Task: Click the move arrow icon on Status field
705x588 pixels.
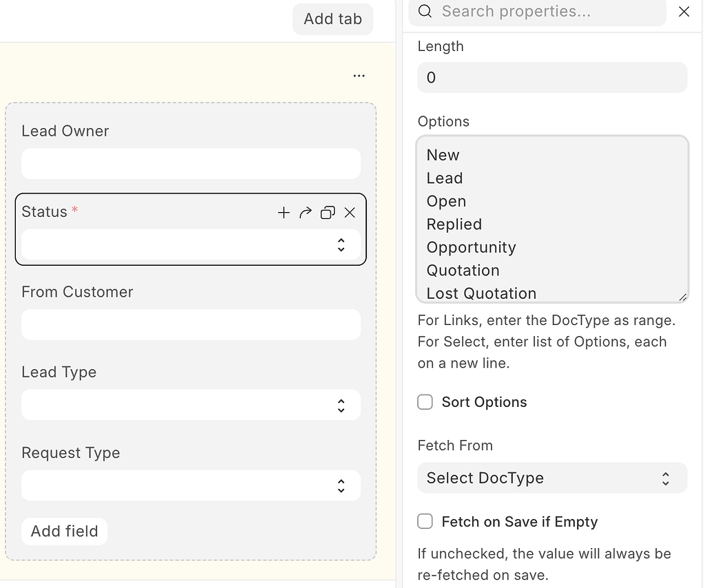Action: pos(305,213)
